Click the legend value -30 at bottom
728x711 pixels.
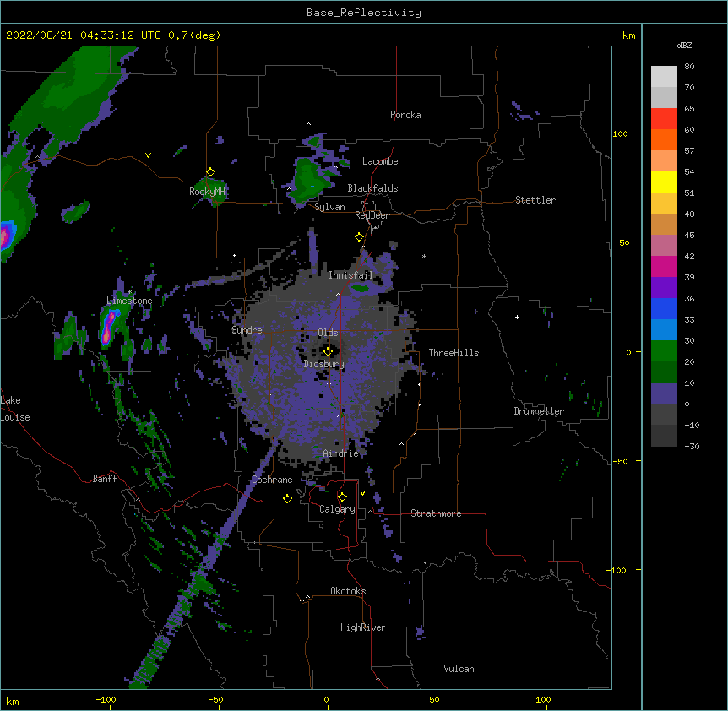tap(692, 447)
